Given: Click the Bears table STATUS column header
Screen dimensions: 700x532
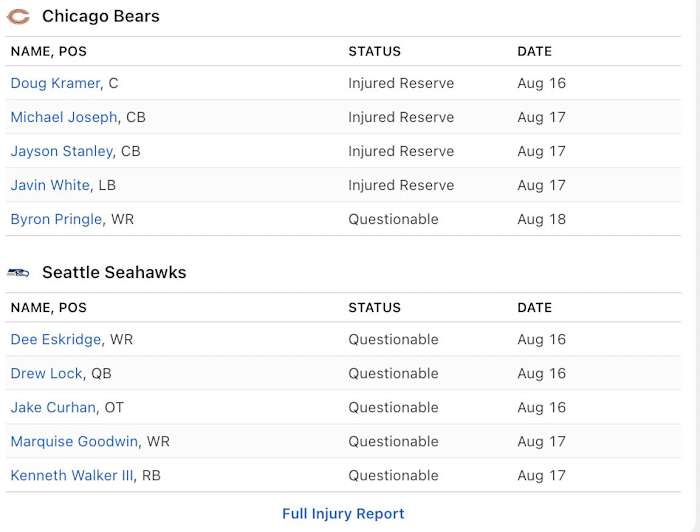Looking at the screenshot, I should 374,51.
